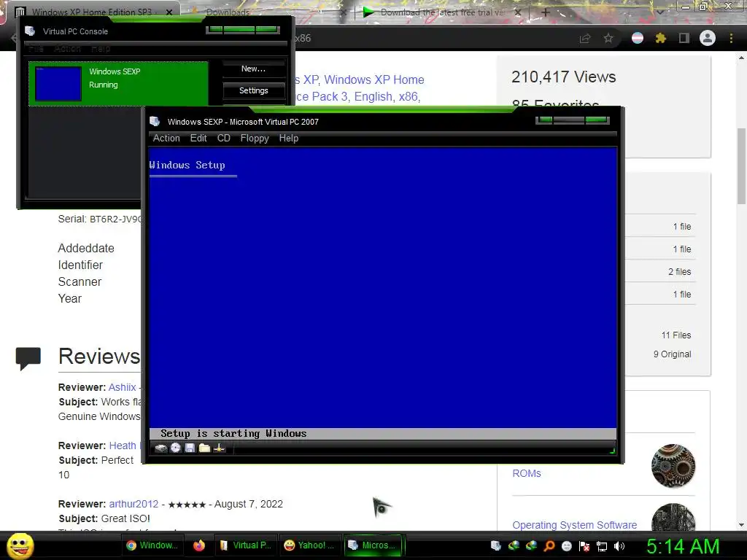Expand the Chrome tab search chevron
The width and height of the screenshot is (747, 560).
[x=660, y=12]
